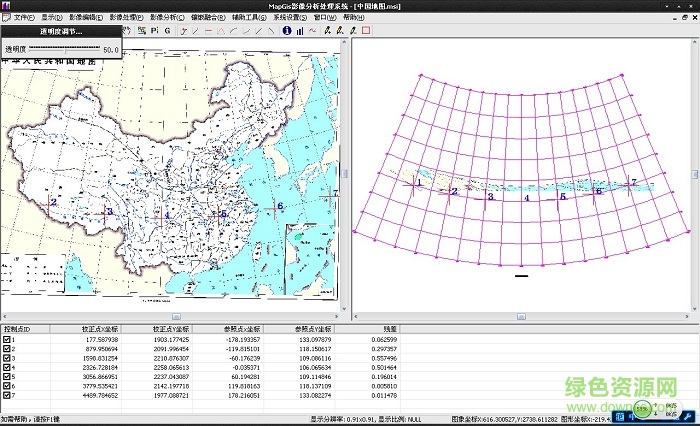
Task: Open the 文件 menu
Action: click(24, 18)
